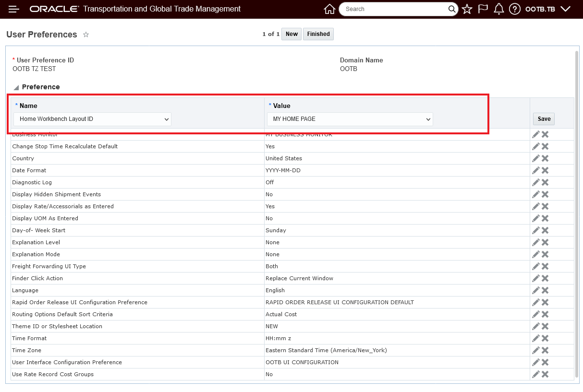The height and width of the screenshot is (392, 583).
Task: Click the search magnifier icon
Action: point(452,9)
